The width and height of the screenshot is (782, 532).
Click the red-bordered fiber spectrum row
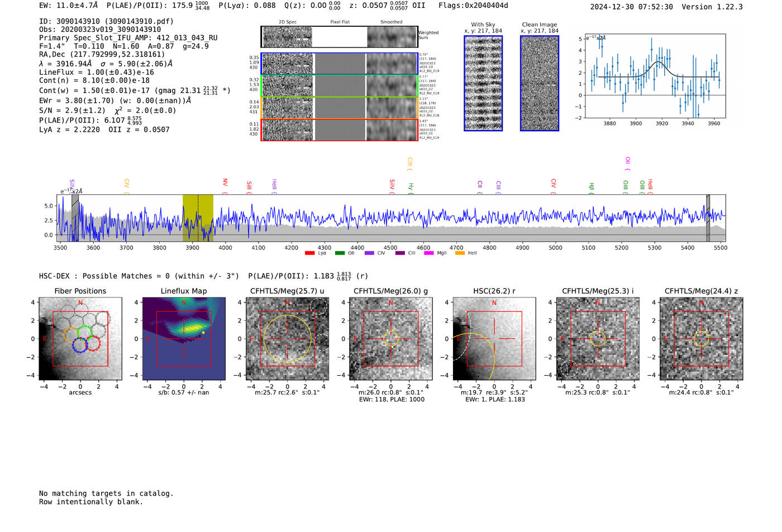340,130
